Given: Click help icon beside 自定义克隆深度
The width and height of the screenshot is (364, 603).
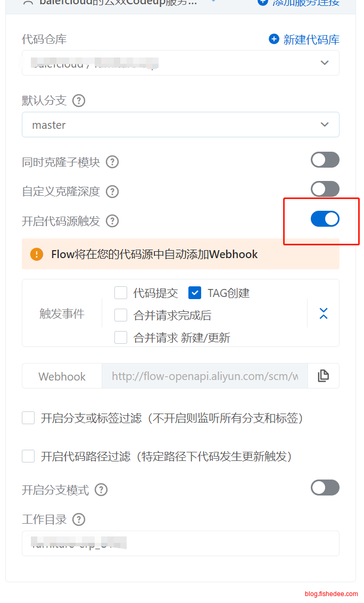Looking at the screenshot, I should pyautogui.click(x=112, y=191).
